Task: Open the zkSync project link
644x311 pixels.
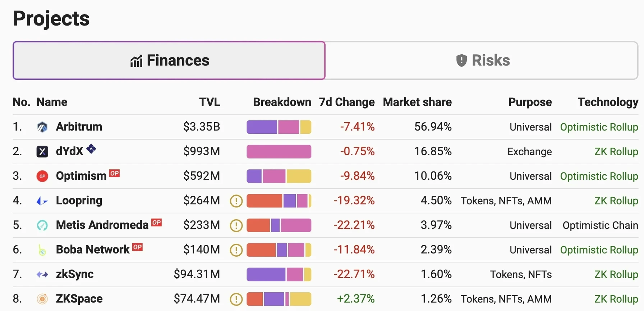Action: click(75, 274)
